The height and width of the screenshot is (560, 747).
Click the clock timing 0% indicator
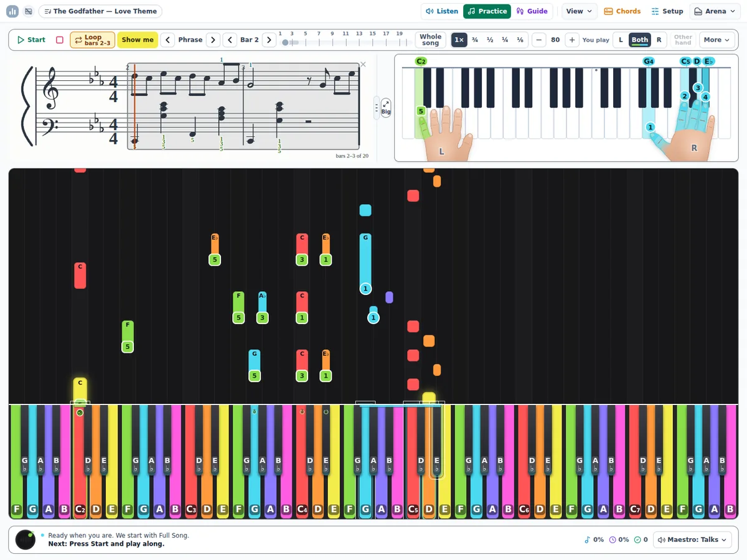coord(619,539)
